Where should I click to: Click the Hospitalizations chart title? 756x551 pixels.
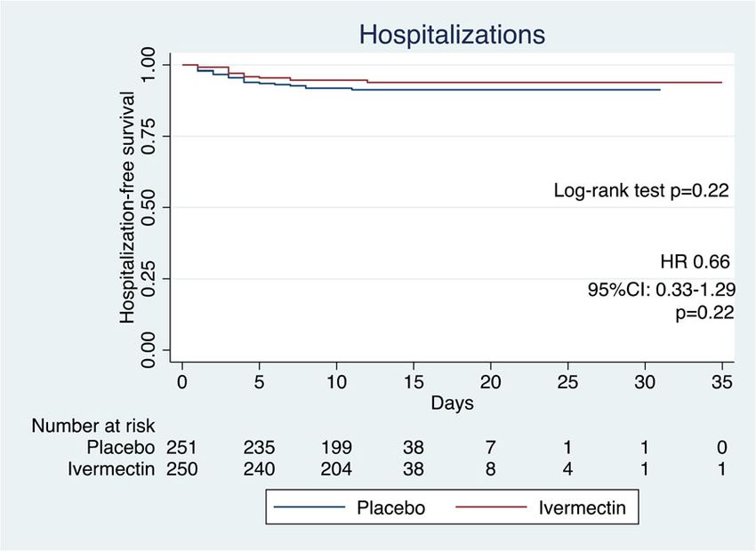tap(451, 35)
